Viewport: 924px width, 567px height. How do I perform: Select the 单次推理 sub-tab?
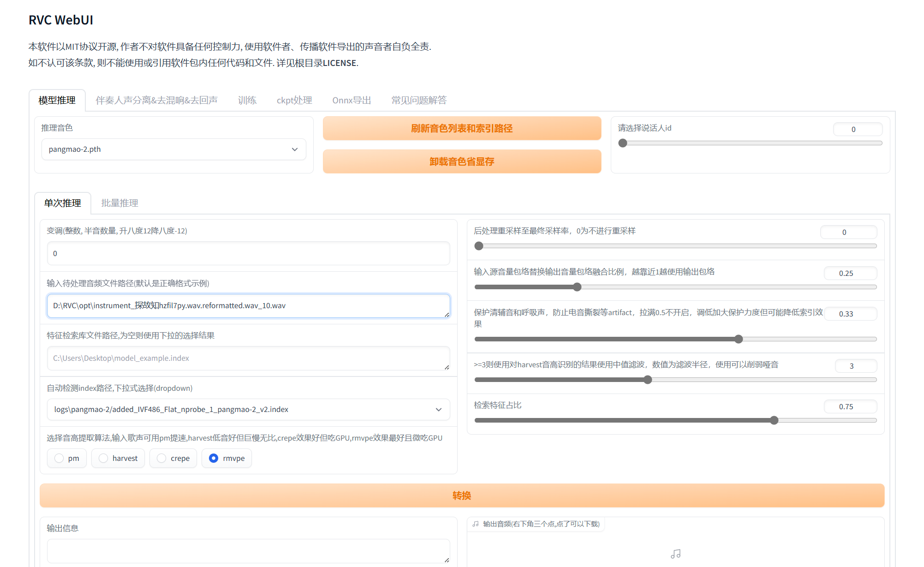coord(63,203)
